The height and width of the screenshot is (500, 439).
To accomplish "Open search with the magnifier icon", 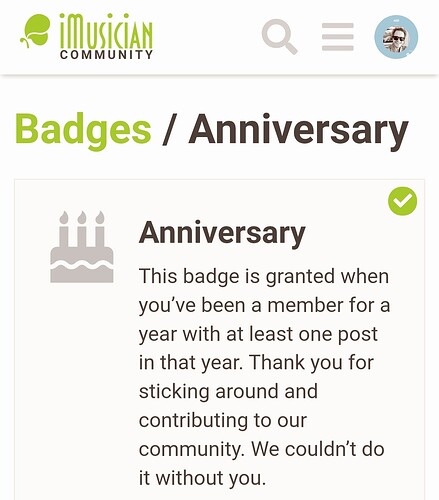I will pos(280,37).
